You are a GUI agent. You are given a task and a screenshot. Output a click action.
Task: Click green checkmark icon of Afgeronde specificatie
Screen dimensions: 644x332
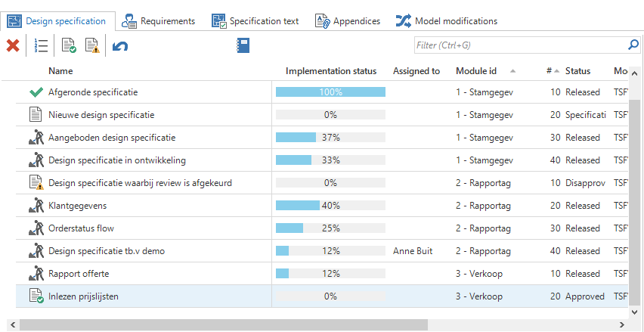36,92
